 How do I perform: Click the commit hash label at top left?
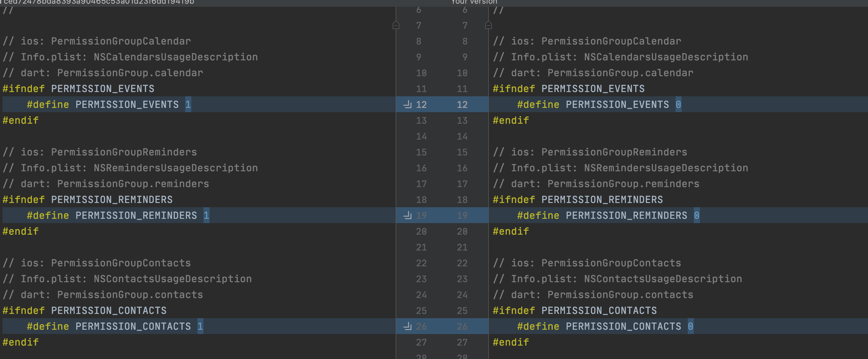click(x=98, y=2)
